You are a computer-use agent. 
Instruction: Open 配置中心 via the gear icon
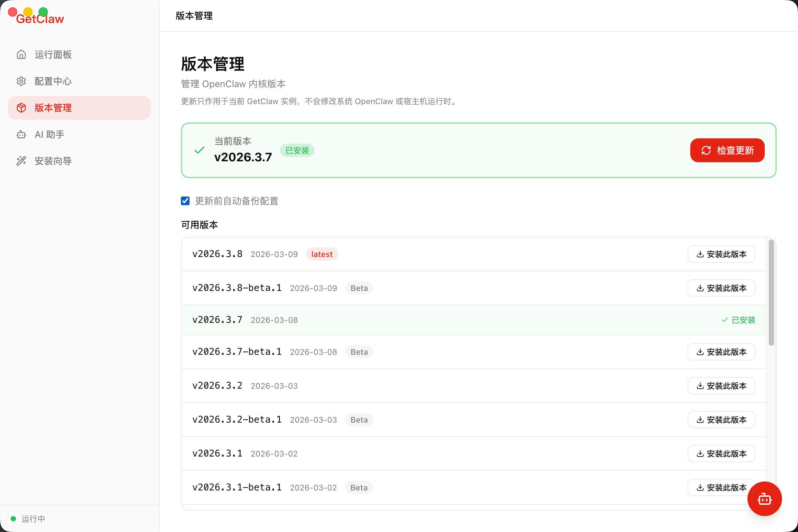point(21,81)
